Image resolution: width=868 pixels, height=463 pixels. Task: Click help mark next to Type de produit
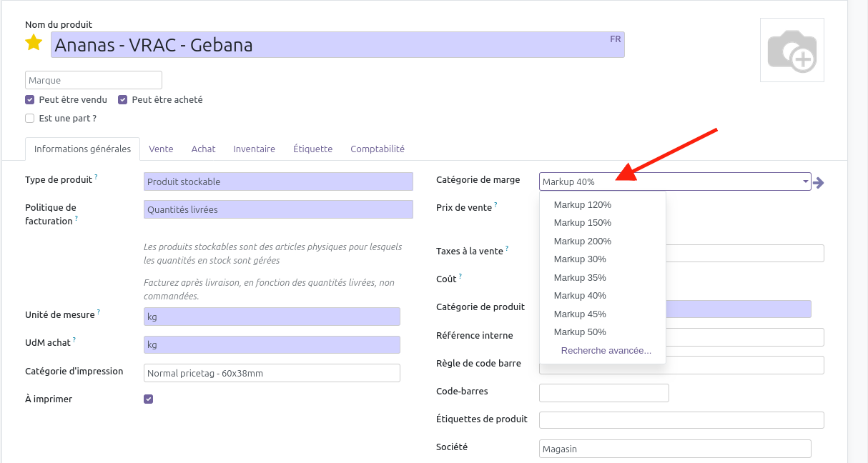pos(97,176)
